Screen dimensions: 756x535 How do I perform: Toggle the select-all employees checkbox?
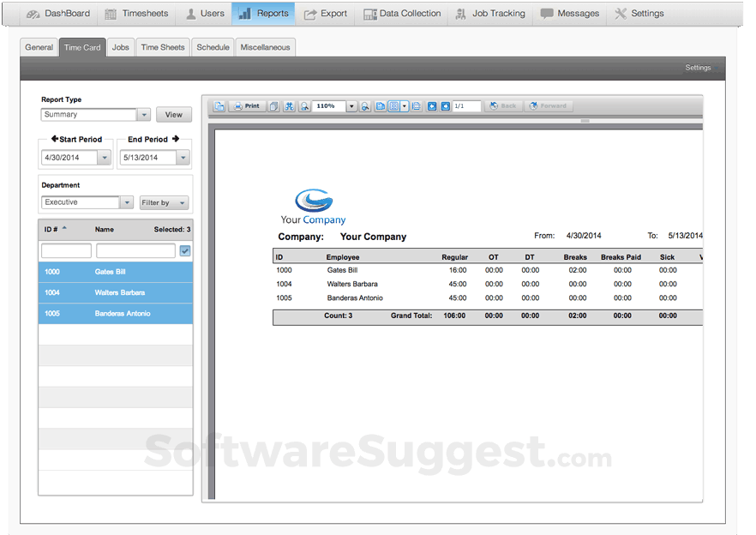186,250
